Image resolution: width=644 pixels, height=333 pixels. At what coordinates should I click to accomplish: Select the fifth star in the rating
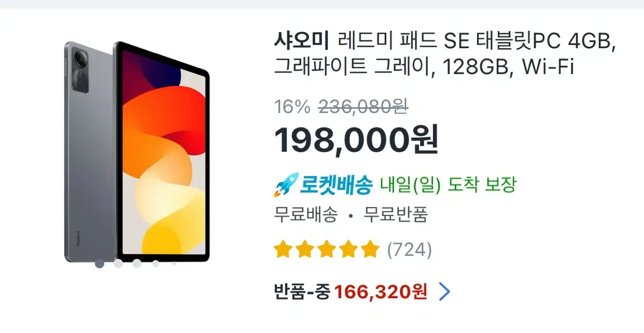pos(370,249)
